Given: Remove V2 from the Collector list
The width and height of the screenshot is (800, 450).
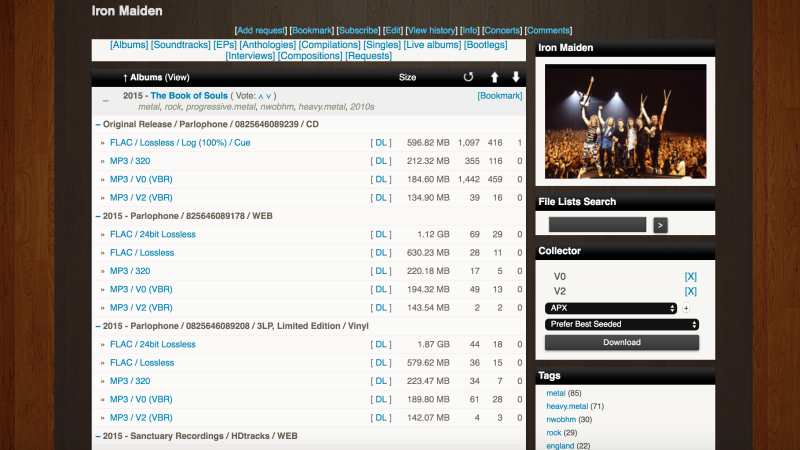Looking at the screenshot, I should pos(690,291).
